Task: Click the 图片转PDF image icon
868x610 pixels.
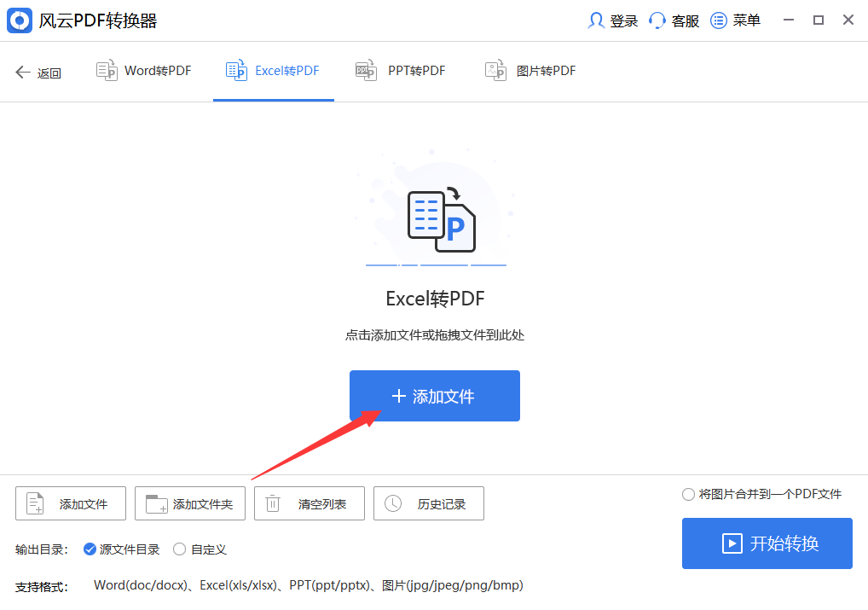Action: point(495,70)
